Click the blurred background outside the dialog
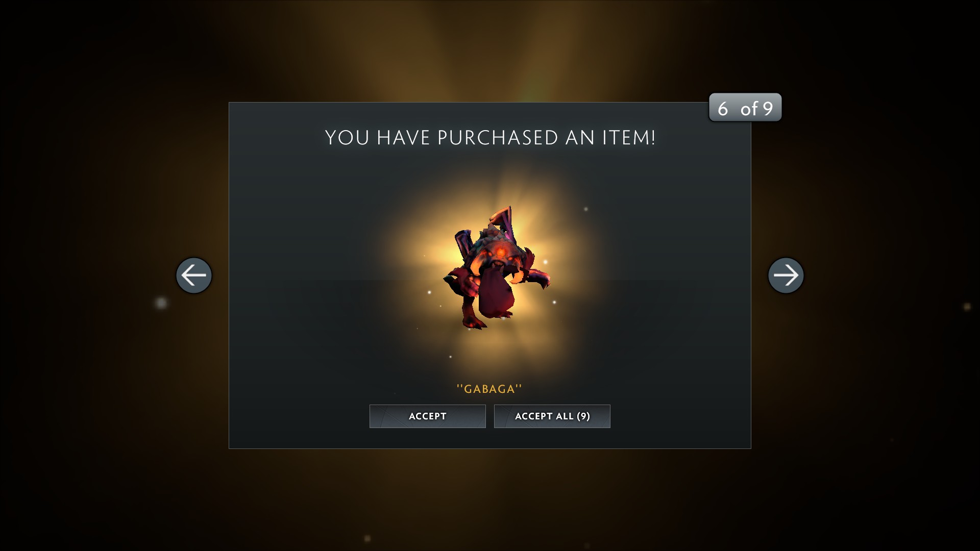This screenshot has width=980, height=551. [x=102, y=153]
